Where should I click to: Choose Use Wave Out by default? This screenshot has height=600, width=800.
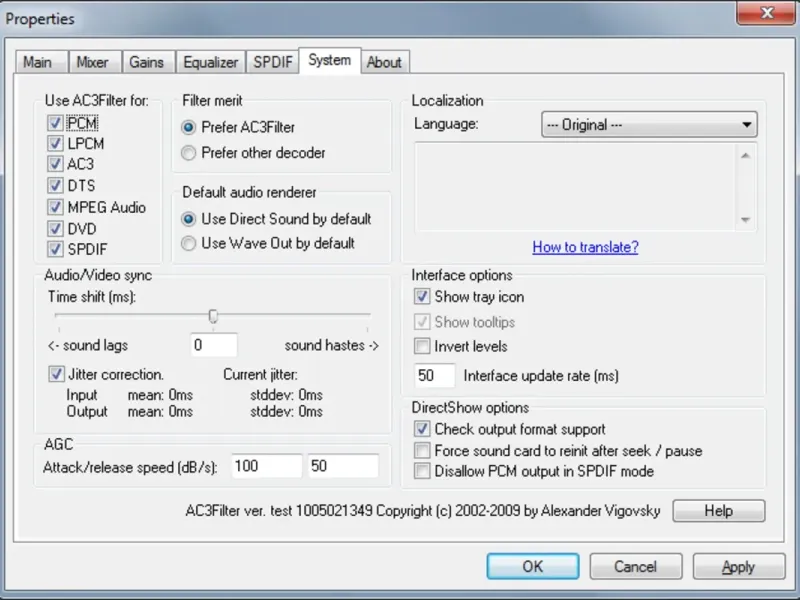point(188,243)
